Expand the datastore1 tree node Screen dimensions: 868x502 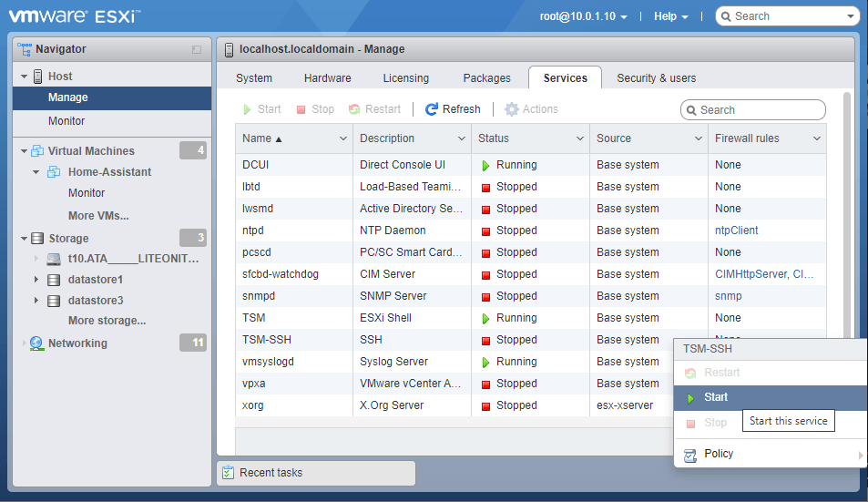coord(36,280)
